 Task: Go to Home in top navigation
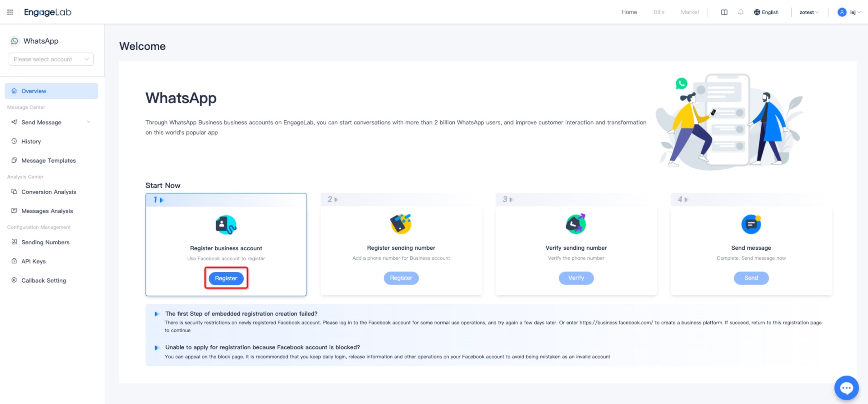[629, 12]
